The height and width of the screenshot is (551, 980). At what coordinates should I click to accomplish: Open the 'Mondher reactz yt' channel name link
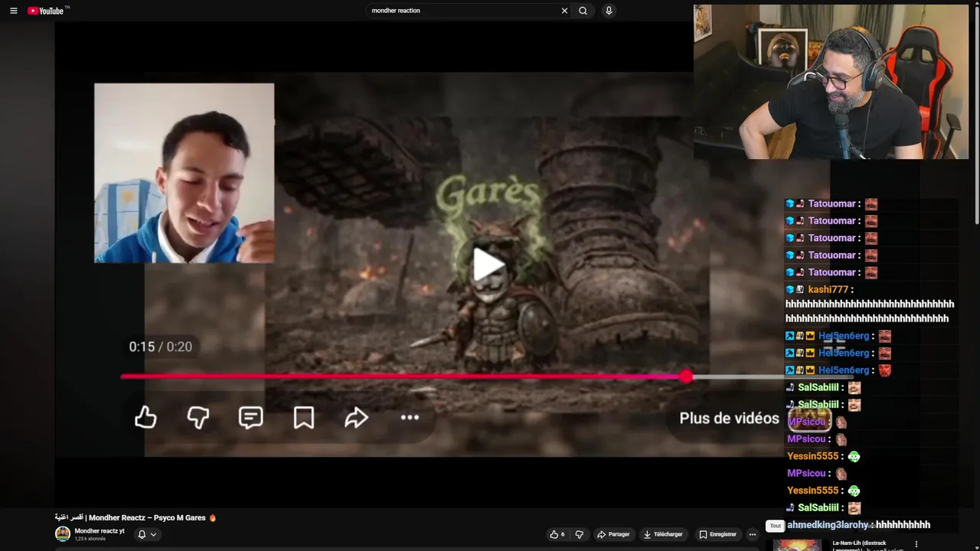(100, 531)
